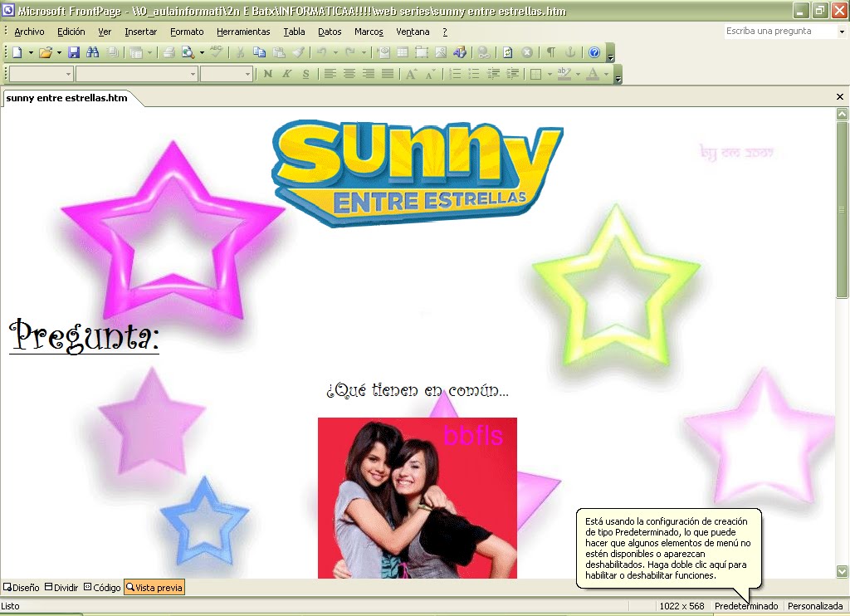
Task: Open the Insertar menu
Action: 140,32
